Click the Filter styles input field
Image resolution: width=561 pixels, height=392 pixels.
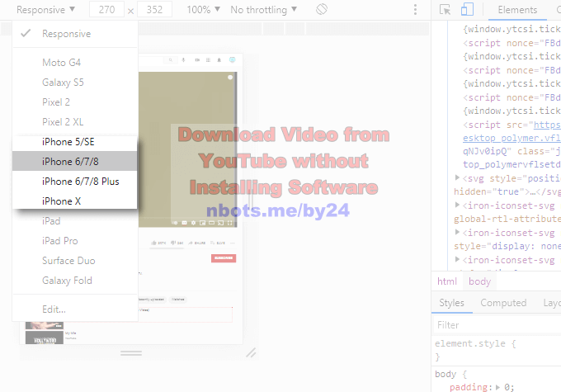(x=497, y=325)
